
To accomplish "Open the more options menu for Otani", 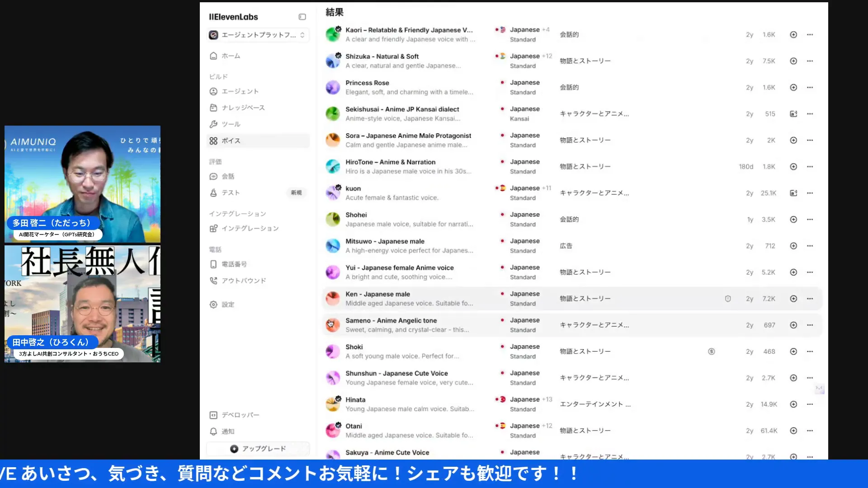I will pos(810,431).
